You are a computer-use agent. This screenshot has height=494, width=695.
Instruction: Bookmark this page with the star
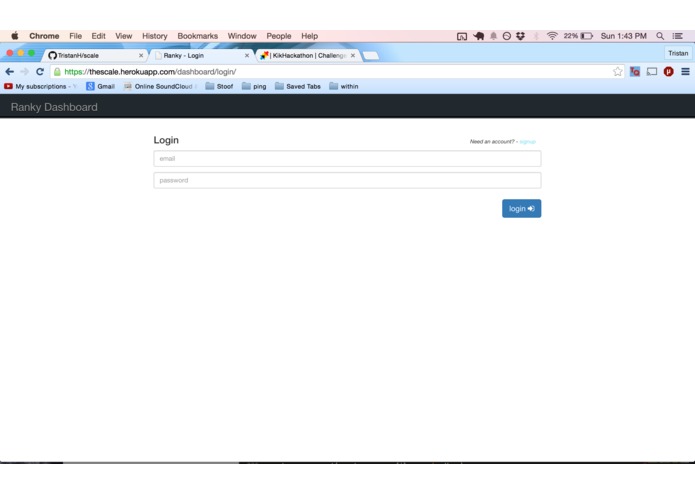tap(617, 71)
